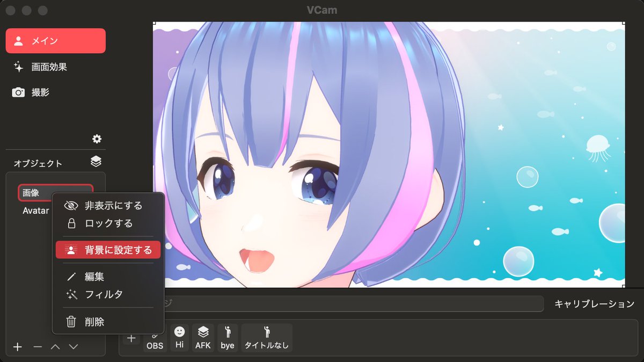Add a new scene shortcut with plus
Viewport: 644px width, 362px height.
131,338
